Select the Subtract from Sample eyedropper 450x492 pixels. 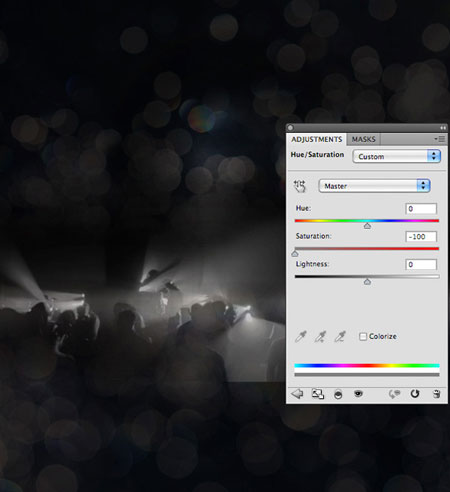click(x=340, y=337)
